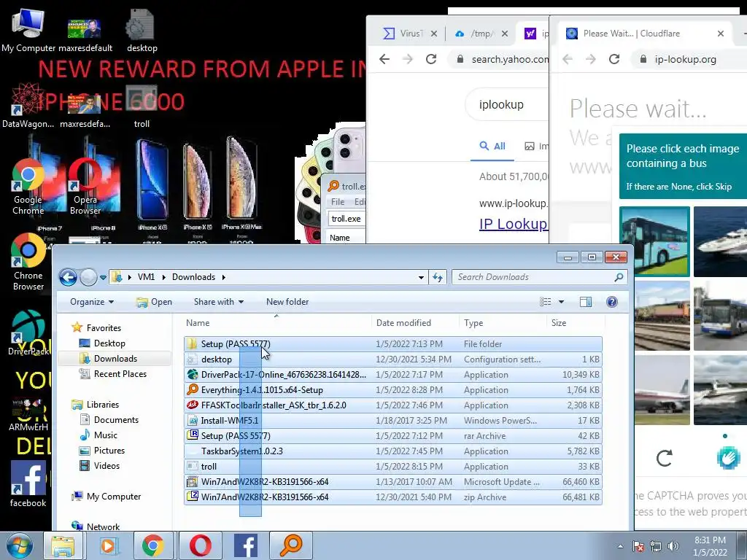Select TaskbarSystem1.0.2.3 file
The image size is (747, 560).
click(x=393, y=451)
